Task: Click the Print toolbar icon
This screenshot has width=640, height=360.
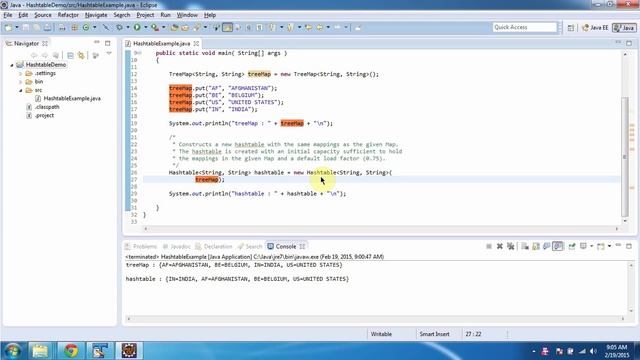Action: (x=47, y=27)
